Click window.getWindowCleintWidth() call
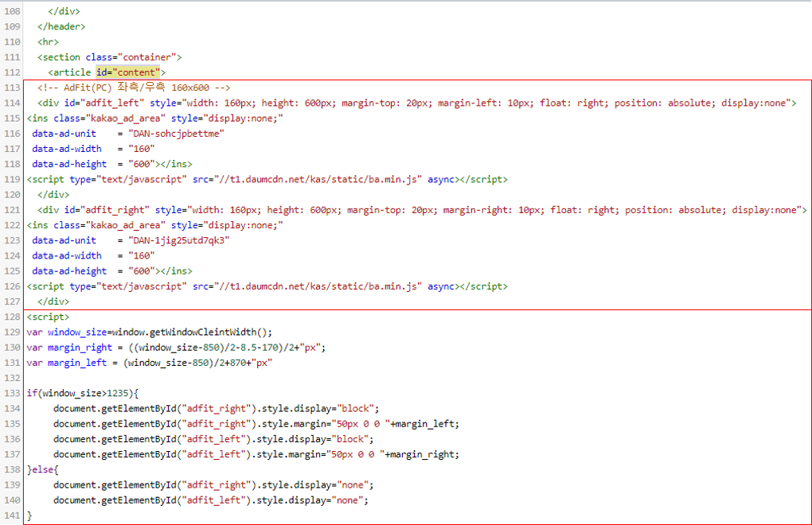 pyautogui.click(x=192, y=332)
